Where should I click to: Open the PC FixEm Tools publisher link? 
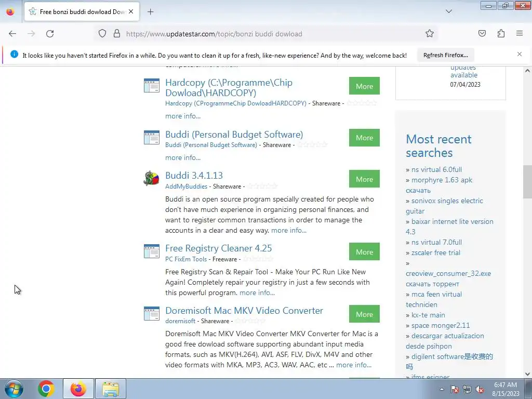[x=186, y=259]
